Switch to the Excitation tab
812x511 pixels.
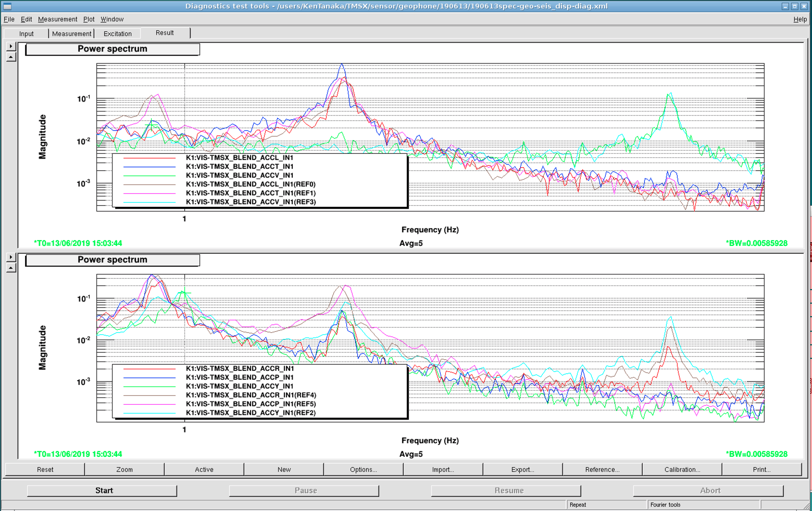pos(117,34)
